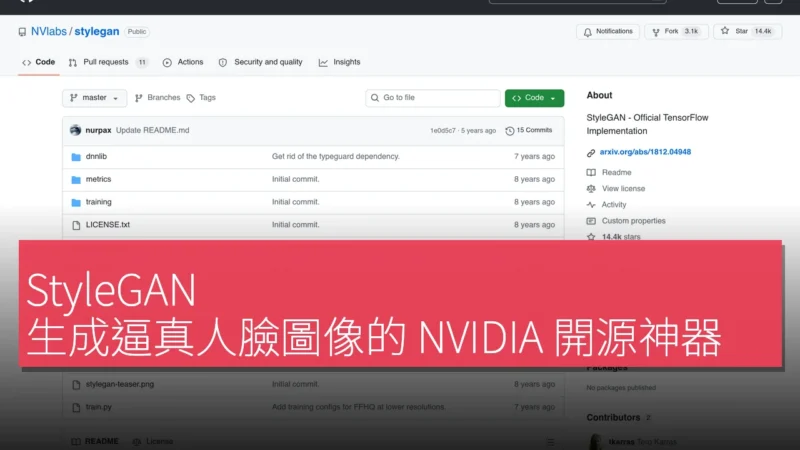Screen dimensions: 800x450
Task: Click the link icon beside arxiv URL
Action: click(591, 153)
